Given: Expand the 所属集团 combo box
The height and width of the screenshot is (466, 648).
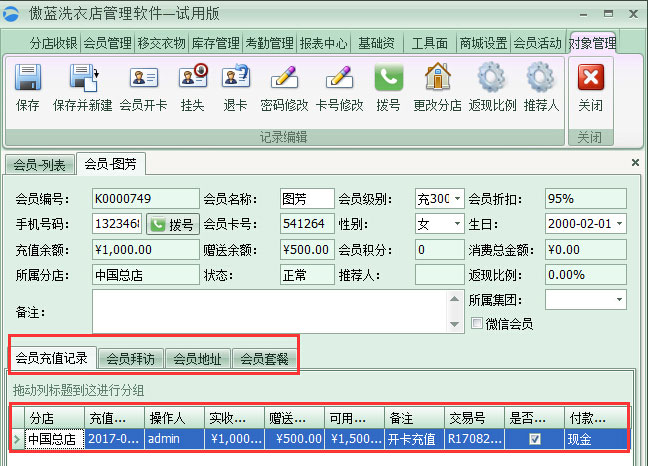Looking at the screenshot, I should click(619, 299).
